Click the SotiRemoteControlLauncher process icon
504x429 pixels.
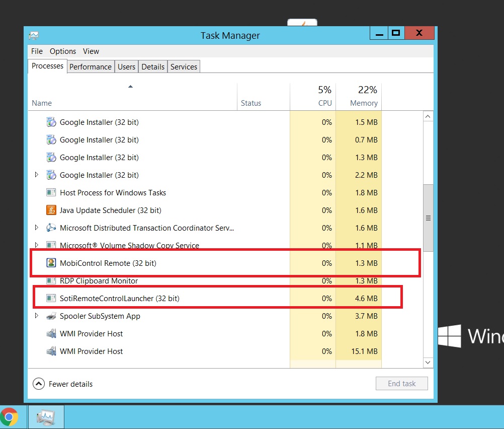51,298
